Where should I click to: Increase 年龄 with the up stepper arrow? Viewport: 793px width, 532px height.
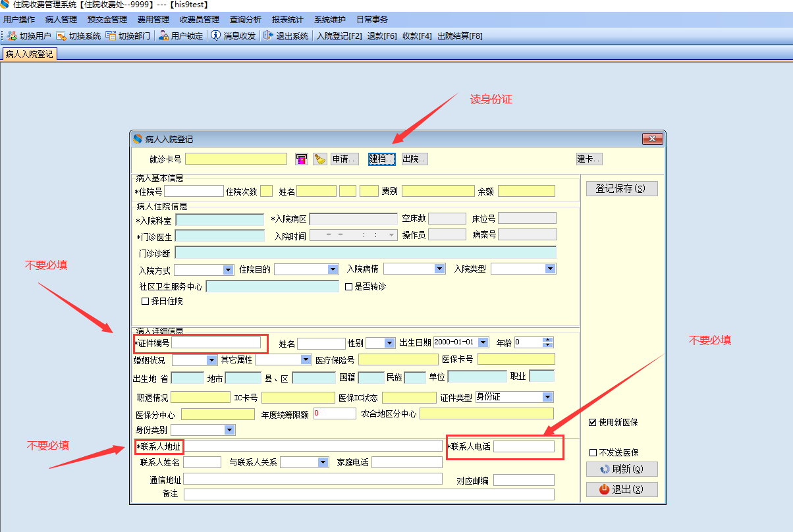[x=548, y=340]
